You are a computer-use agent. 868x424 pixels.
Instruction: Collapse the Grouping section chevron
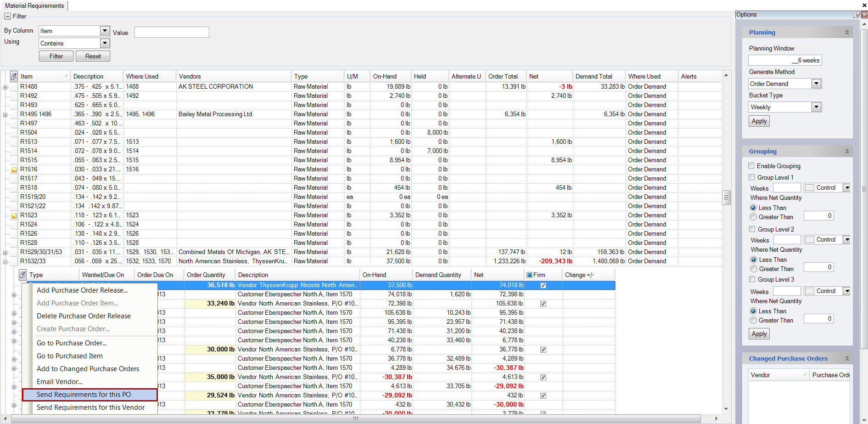tap(847, 151)
